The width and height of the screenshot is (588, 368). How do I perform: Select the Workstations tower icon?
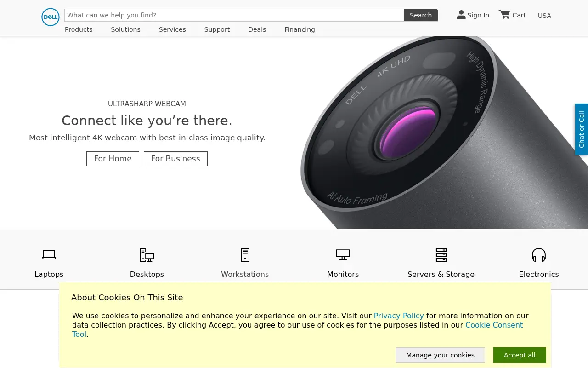coord(245,255)
